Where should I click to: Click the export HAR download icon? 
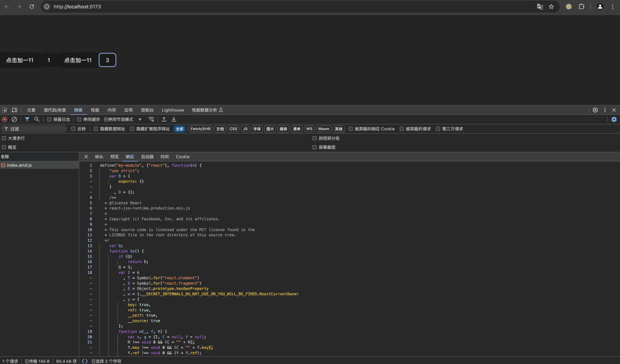pos(174,119)
